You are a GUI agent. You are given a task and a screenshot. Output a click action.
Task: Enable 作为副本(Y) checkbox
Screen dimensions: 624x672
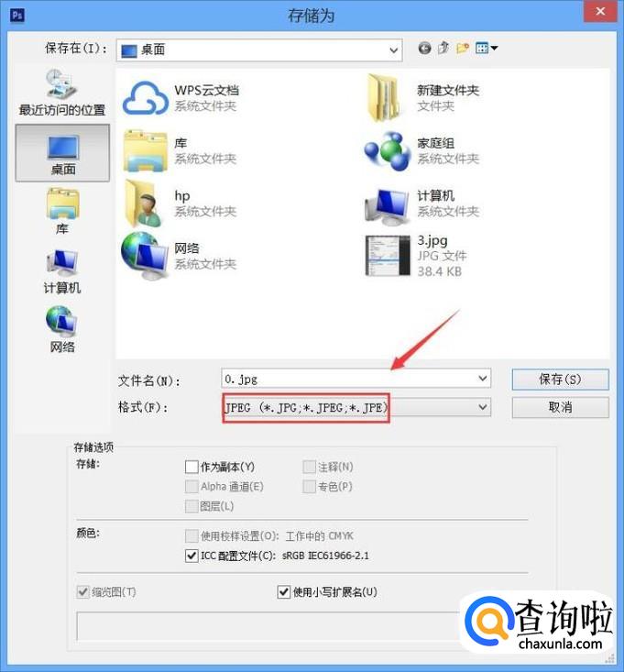(192, 467)
